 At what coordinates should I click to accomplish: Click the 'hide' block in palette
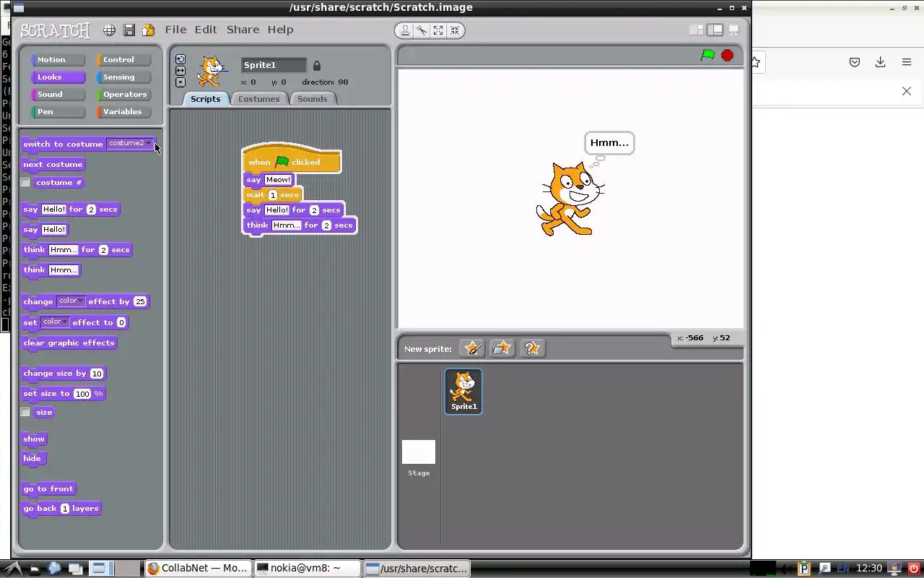pyautogui.click(x=32, y=459)
